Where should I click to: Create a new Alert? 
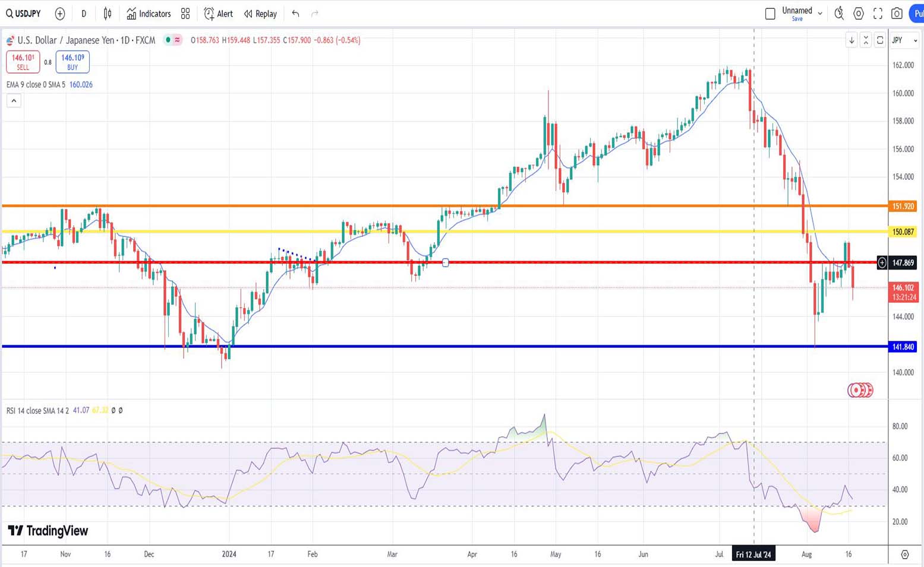coord(218,14)
